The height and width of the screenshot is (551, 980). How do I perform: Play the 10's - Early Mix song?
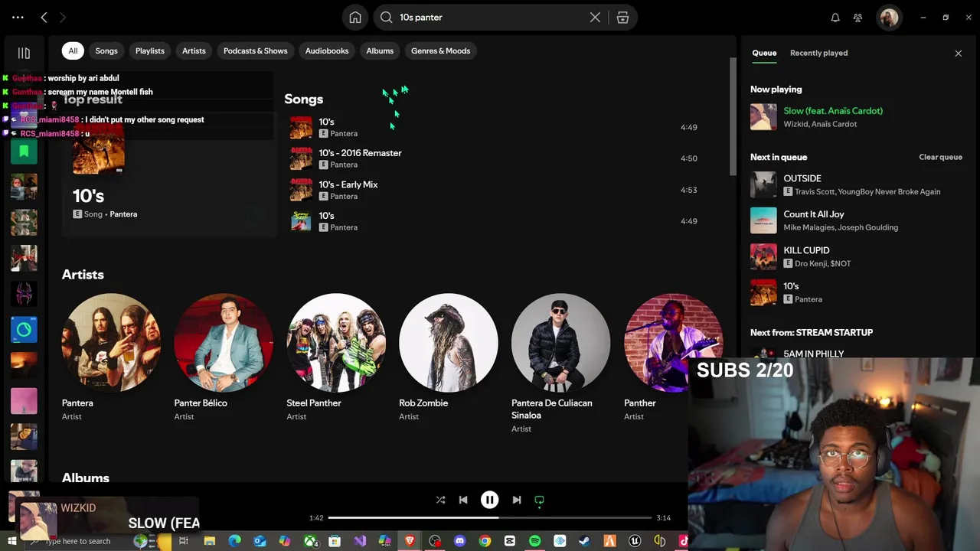pyautogui.click(x=494, y=190)
